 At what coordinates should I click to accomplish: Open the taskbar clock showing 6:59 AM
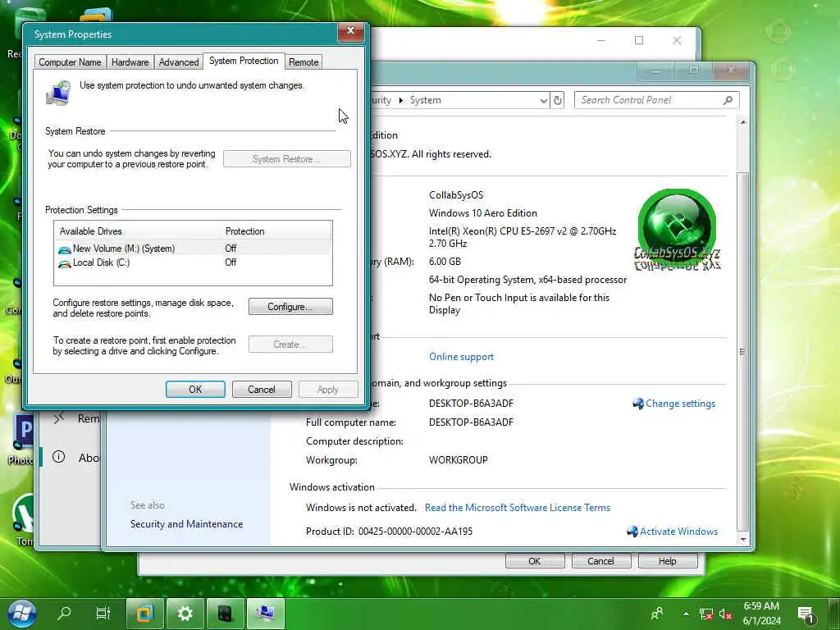[762, 614]
